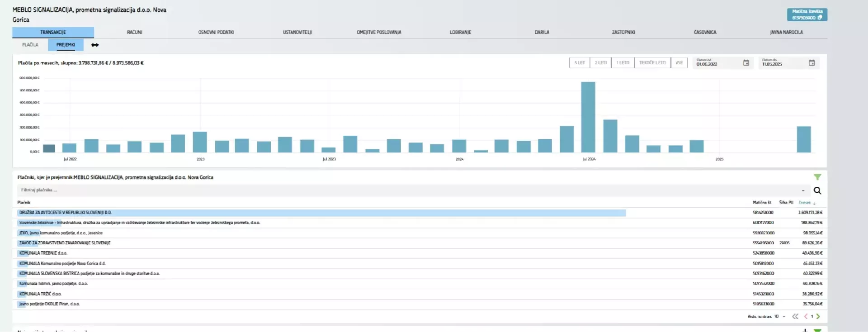Image resolution: width=868 pixels, height=333 pixels.
Task: Click the swap arrows icon beside Prejemki
Action: 95,45
